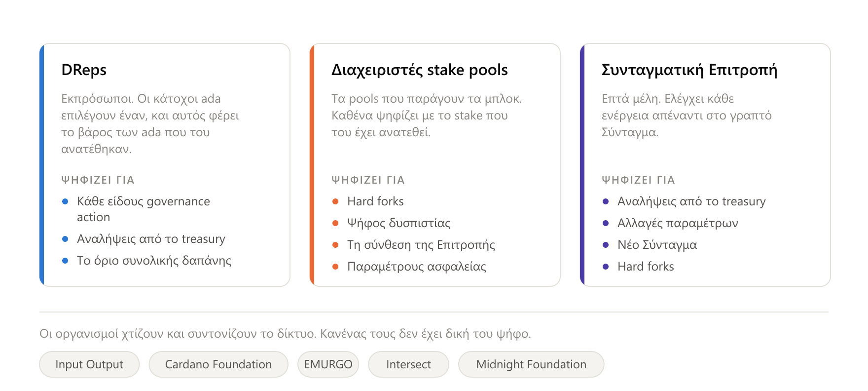868x391 pixels.
Task: Click the ΨΗΦΙΖΕΙ ΓΙΑ label in stake pools card
Action: point(368,180)
